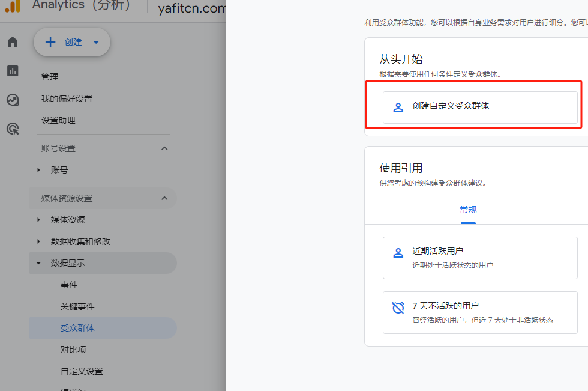
Task: Click the Google Analytics logo
Action: 13,5
